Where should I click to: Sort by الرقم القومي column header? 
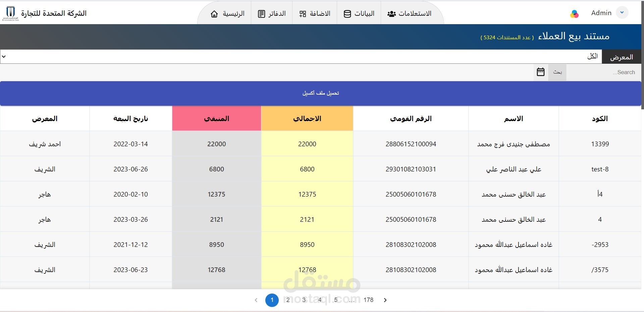coord(411,119)
